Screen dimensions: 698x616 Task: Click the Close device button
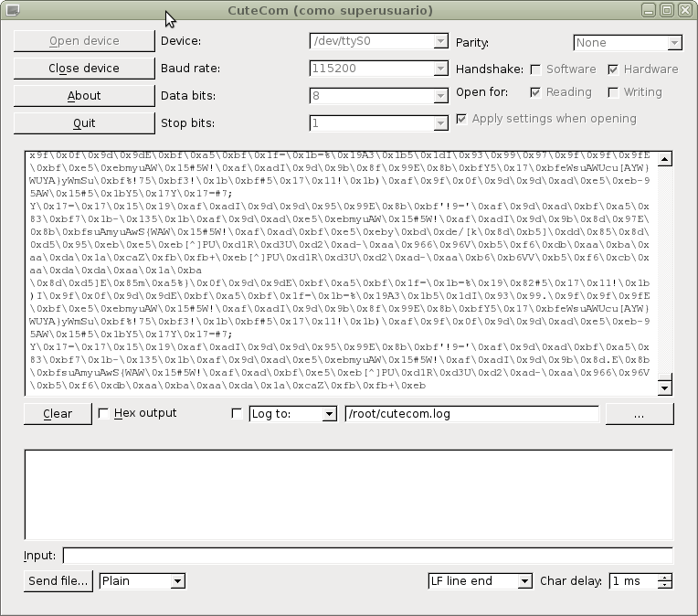(84, 69)
